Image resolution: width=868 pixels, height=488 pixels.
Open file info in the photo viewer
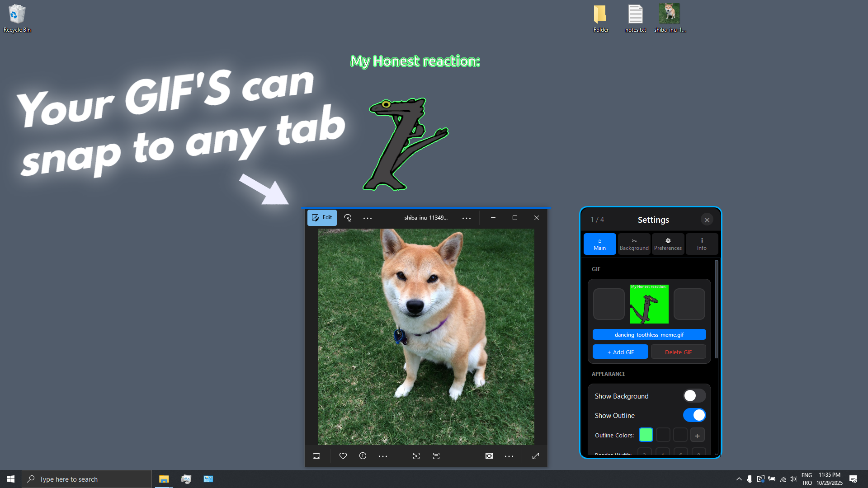363,456
